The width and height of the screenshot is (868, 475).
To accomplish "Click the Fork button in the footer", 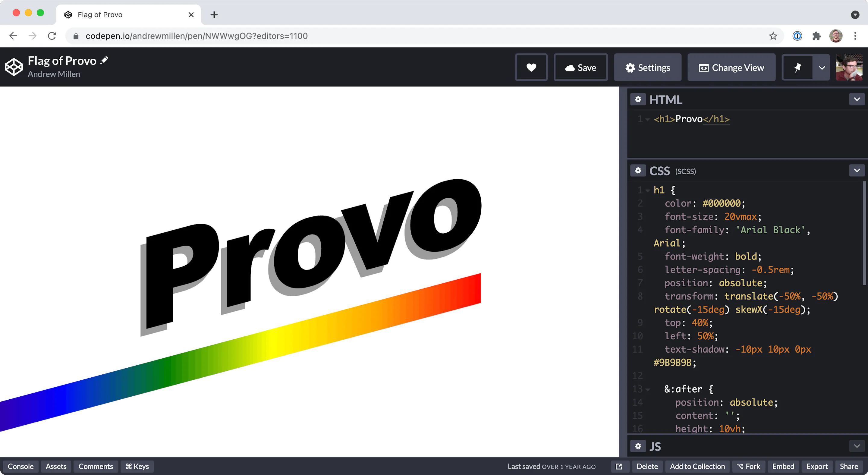I will (x=748, y=466).
